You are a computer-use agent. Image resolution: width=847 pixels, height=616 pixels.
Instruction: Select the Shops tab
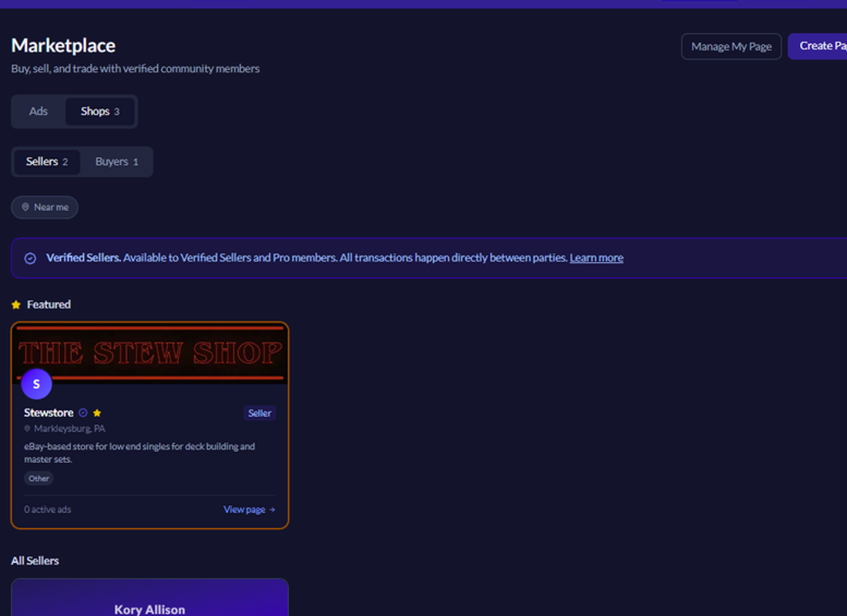click(x=100, y=112)
